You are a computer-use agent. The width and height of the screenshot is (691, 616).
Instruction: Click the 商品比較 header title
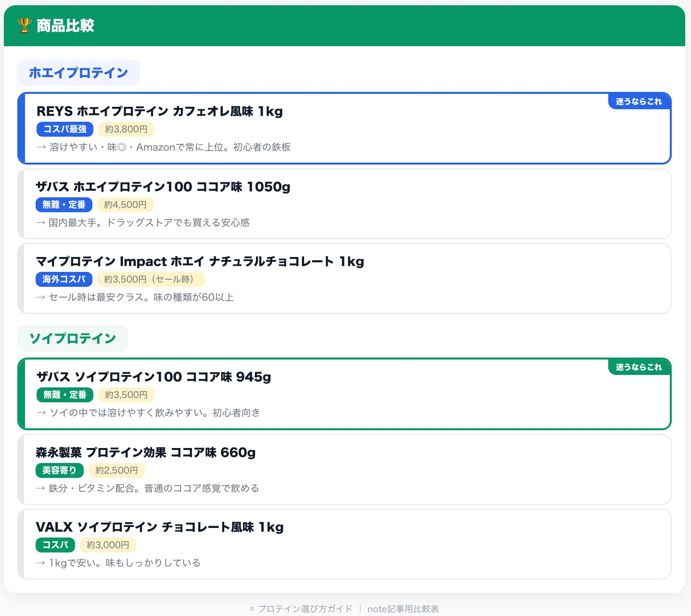point(65,26)
